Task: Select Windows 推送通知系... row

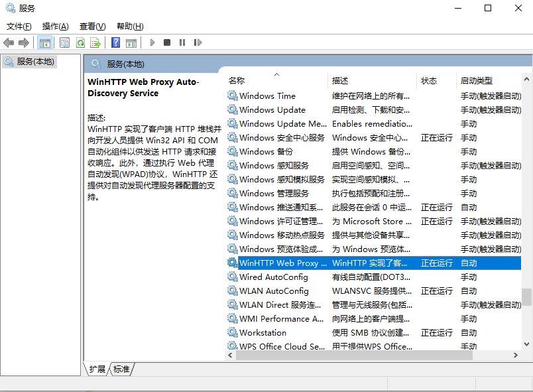Action: pos(373,208)
